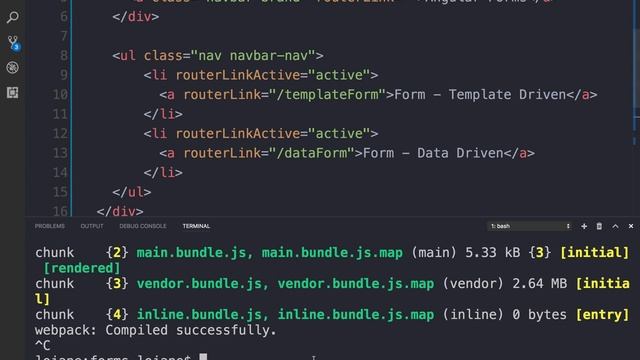Click line number 8 in the gutter
The height and width of the screenshot is (360, 640).
pyautogui.click(x=63, y=56)
